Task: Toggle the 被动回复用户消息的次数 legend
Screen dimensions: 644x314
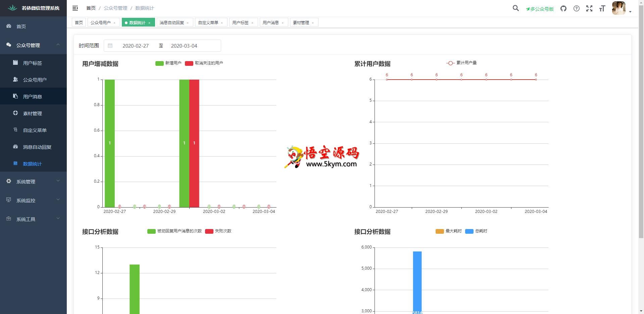Action: (x=175, y=231)
